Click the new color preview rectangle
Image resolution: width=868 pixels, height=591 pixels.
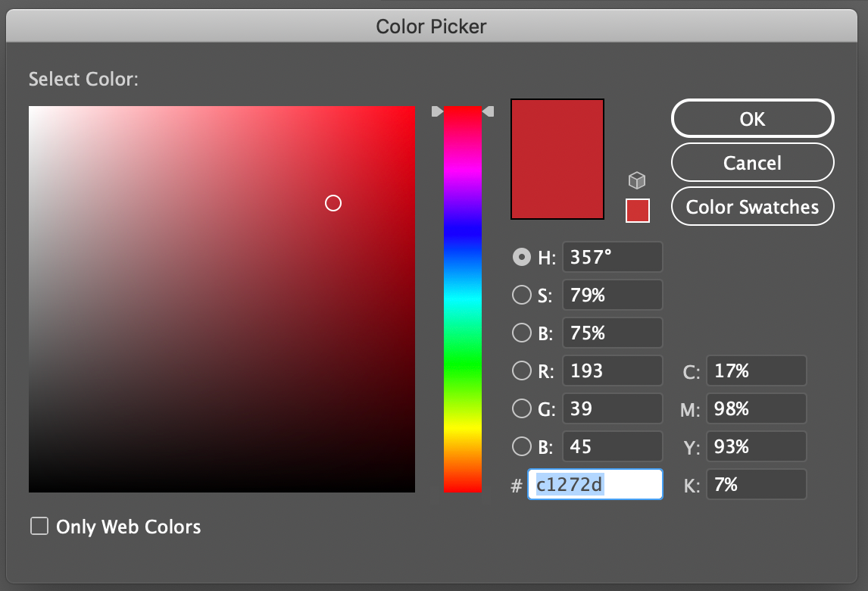(x=557, y=158)
